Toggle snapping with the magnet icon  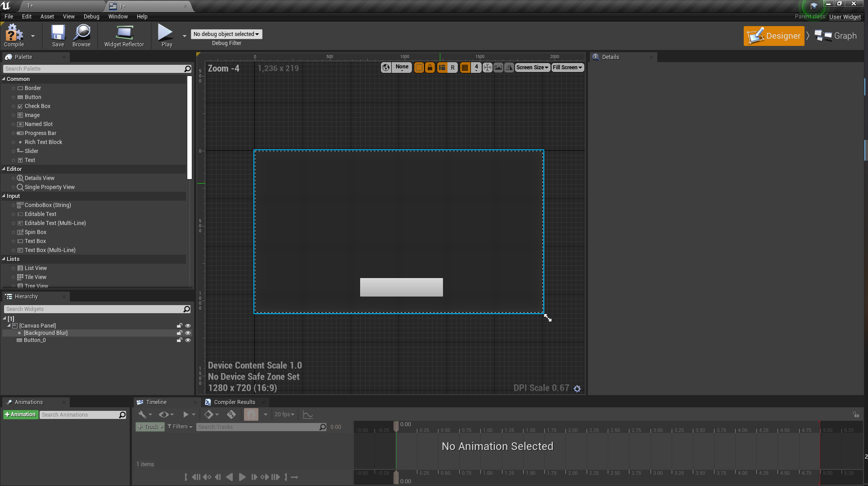click(x=251, y=414)
